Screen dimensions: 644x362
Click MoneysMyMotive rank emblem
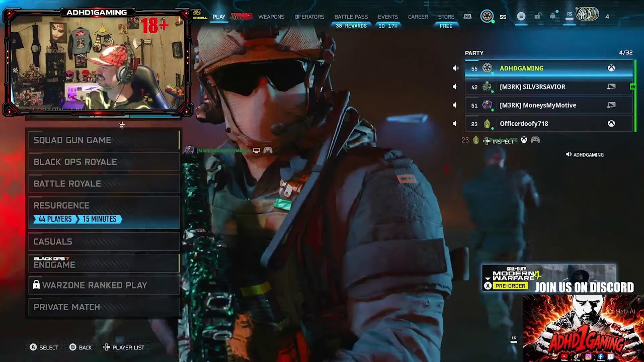[487, 105]
